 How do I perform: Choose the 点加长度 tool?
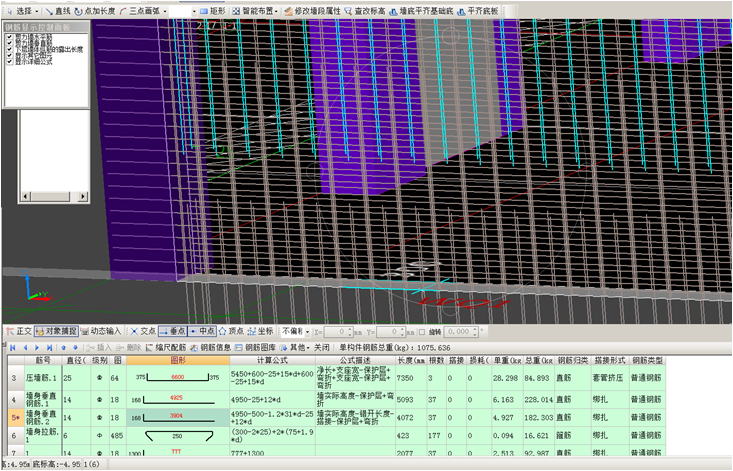tap(95, 11)
